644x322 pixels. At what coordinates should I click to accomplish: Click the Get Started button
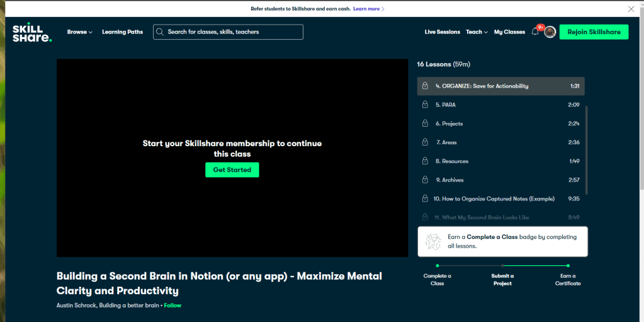tap(232, 170)
